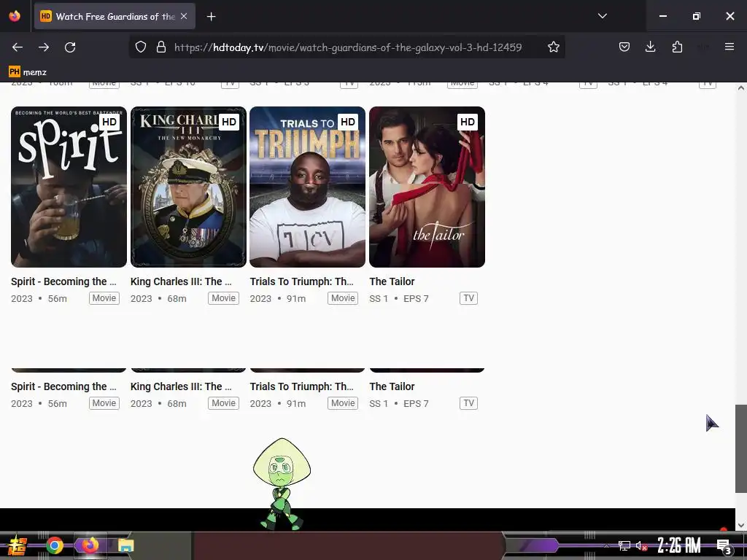
Task: Open the memz bookmark
Action: point(28,72)
